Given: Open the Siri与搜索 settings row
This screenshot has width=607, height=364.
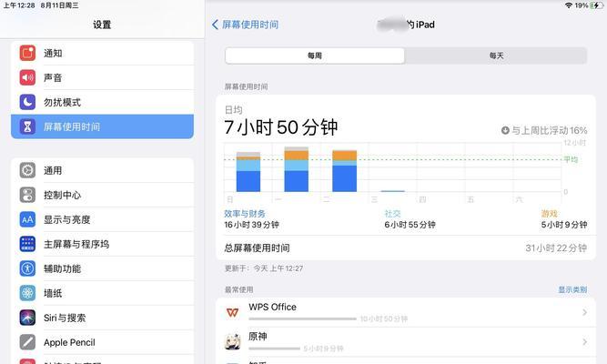Looking at the screenshot, I should point(102,318).
